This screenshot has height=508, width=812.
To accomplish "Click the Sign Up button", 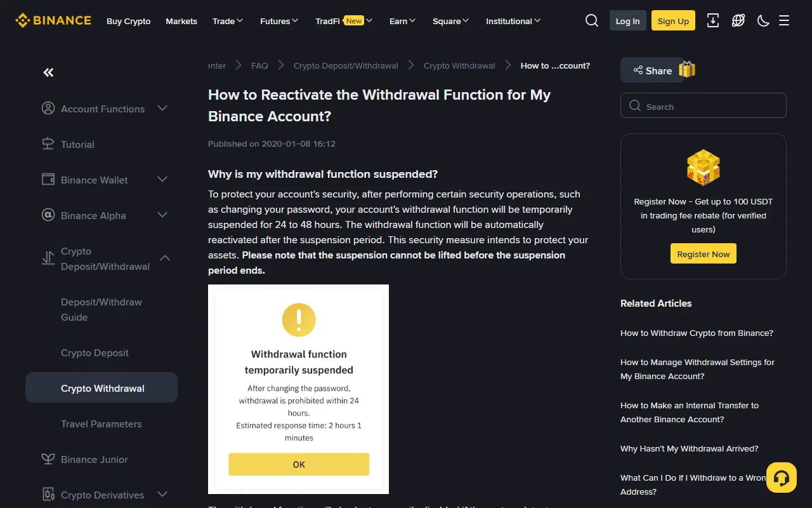I will coord(673,20).
